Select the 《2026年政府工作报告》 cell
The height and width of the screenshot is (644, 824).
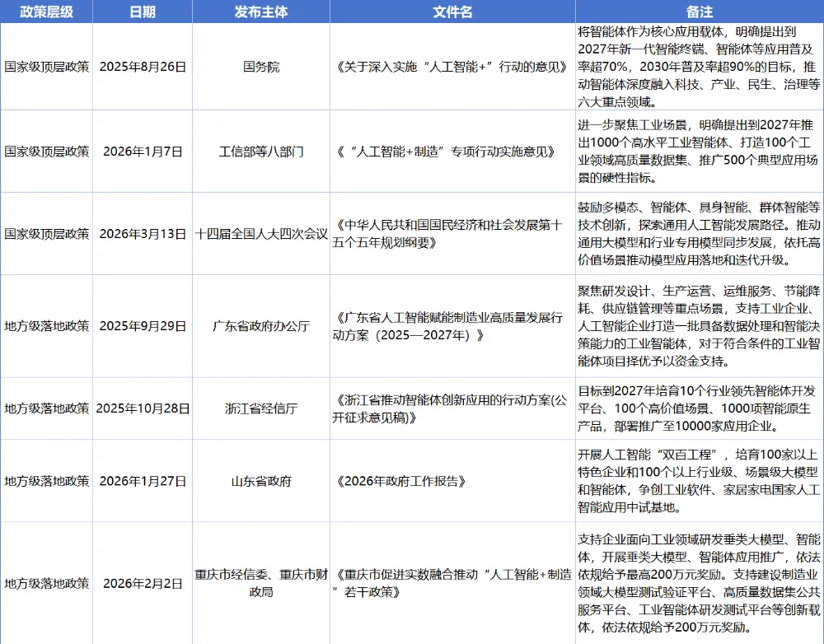pos(452,481)
